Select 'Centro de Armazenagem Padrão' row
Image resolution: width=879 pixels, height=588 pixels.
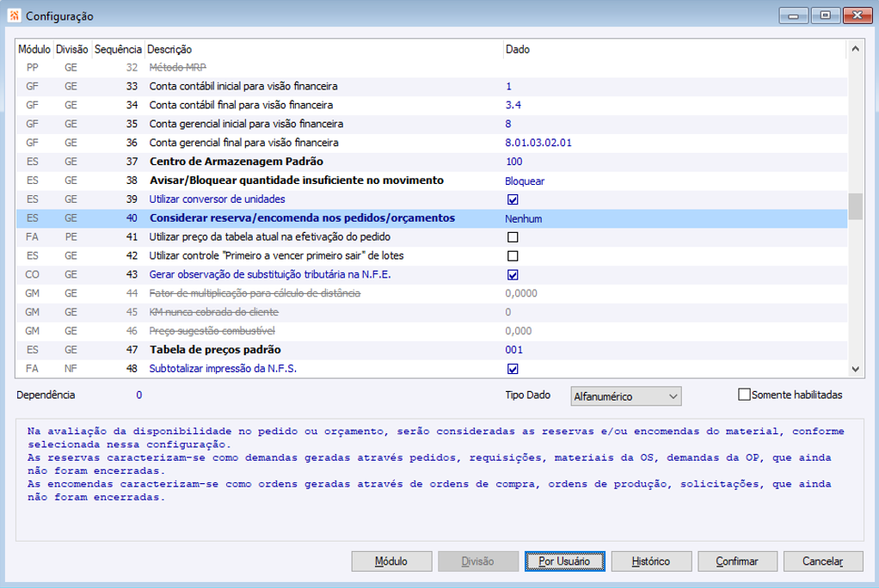pyautogui.click(x=432, y=162)
